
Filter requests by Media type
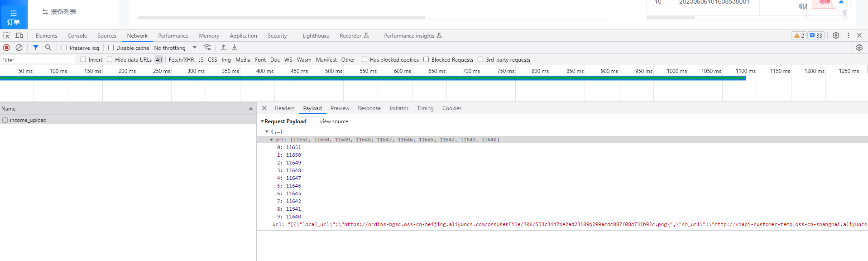coord(243,59)
